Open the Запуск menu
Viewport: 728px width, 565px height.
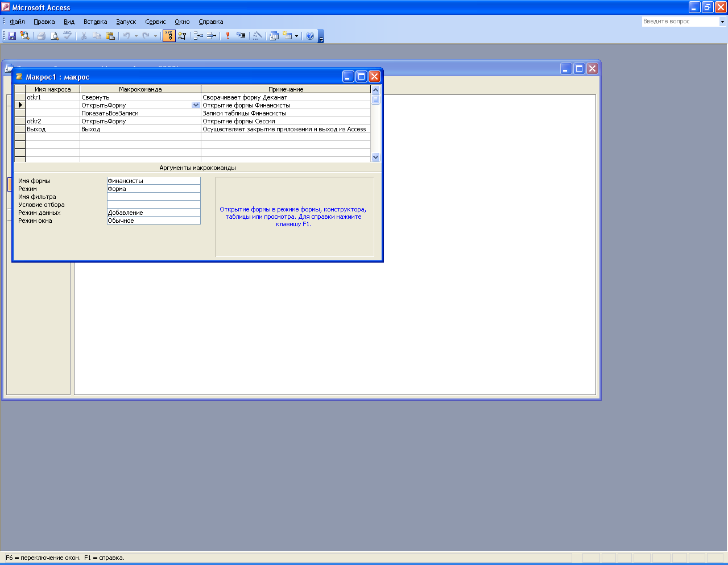[126, 22]
